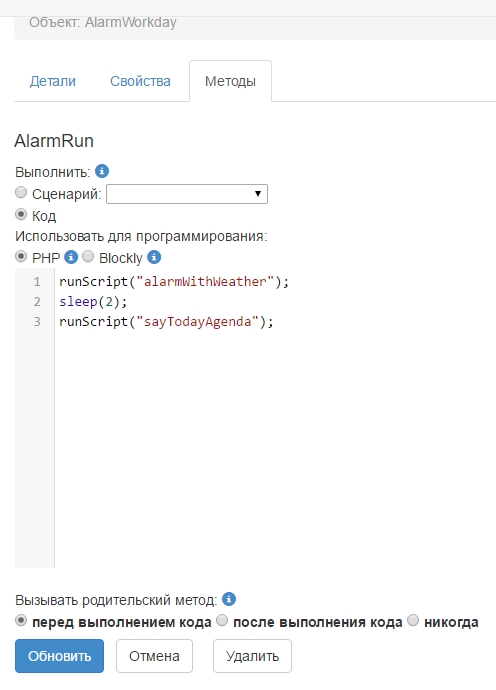Switch to the Детали tab
Image resolution: width=496 pixels, height=690 pixels.
click(x=53, y=81)
